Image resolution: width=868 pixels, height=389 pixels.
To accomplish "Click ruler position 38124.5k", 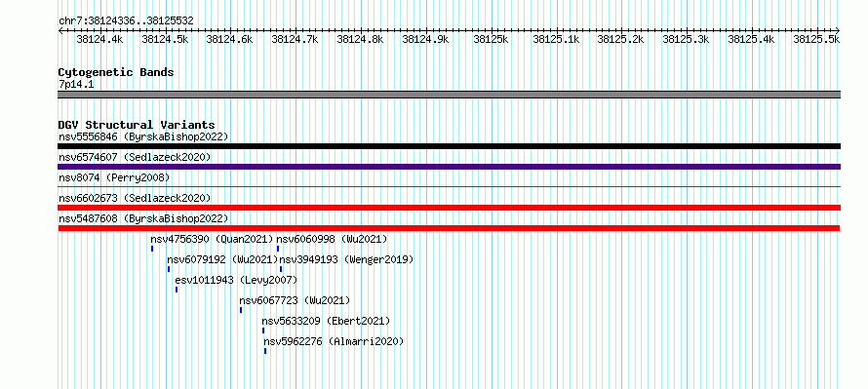I will [165, 39].
